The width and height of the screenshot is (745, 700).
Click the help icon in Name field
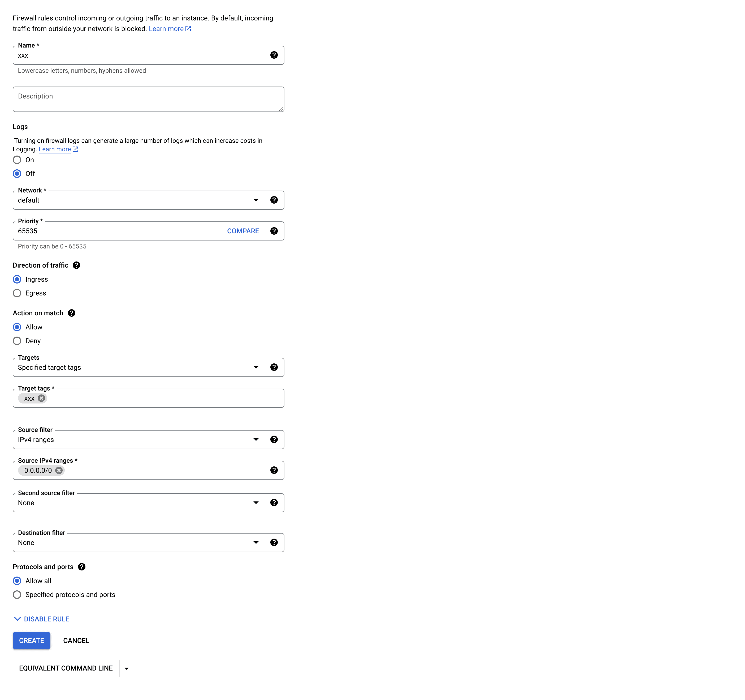tap(274, 55)
